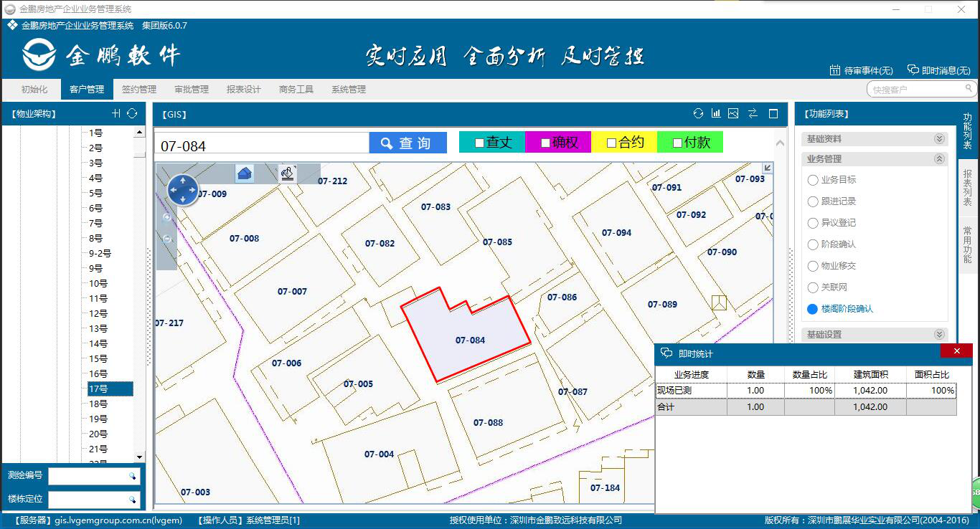Toggle the 确权 checkbox
980x529 pixels.
[x=545, y=143]
